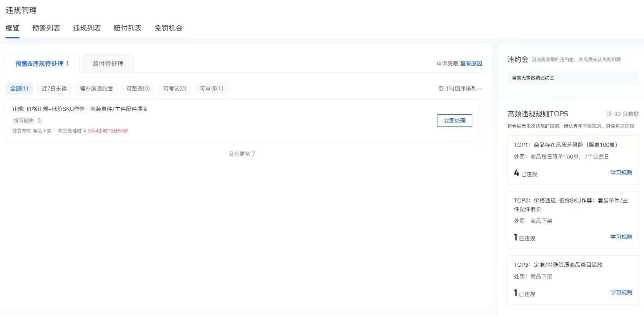Screen dimensions: 644x316
Task: Open the 价格违规-低价SKU作弊 violation entry
Action: pos(80,109)
